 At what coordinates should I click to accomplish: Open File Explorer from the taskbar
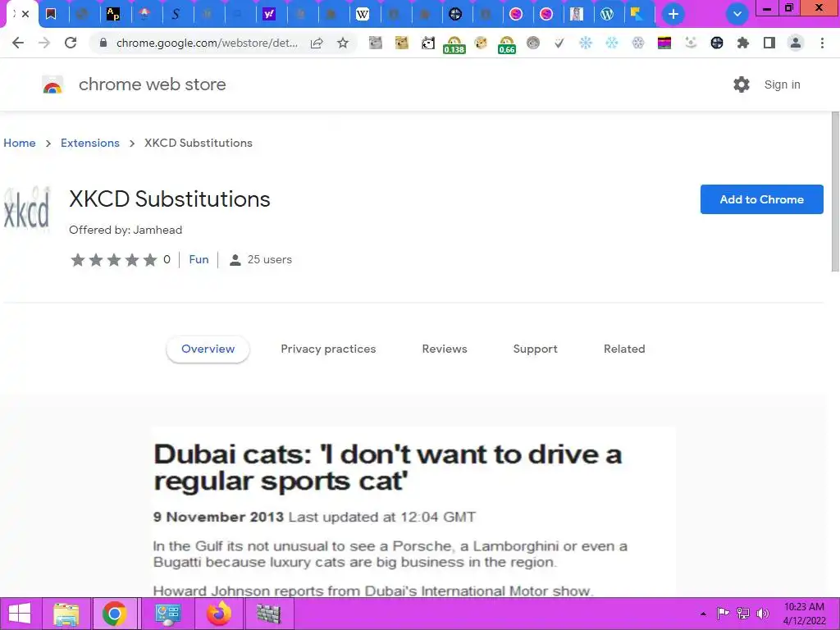pos(66,614)
